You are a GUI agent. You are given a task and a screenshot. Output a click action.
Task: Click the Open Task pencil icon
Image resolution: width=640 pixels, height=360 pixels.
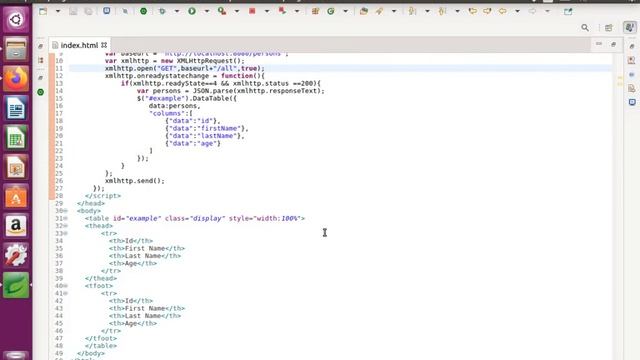[x=379, y=11]
